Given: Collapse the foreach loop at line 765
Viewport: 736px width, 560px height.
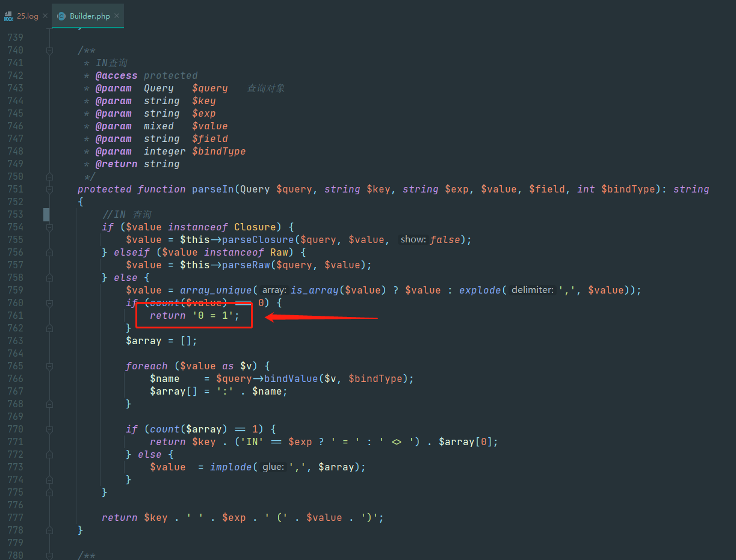Looking at the screenshot, I should point(49,366).
